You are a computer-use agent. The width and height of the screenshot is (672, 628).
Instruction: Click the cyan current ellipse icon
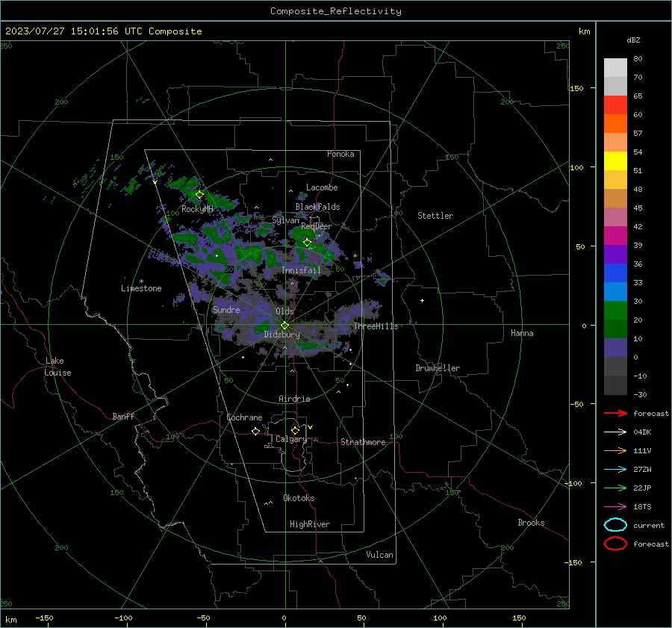click(615, 525)
